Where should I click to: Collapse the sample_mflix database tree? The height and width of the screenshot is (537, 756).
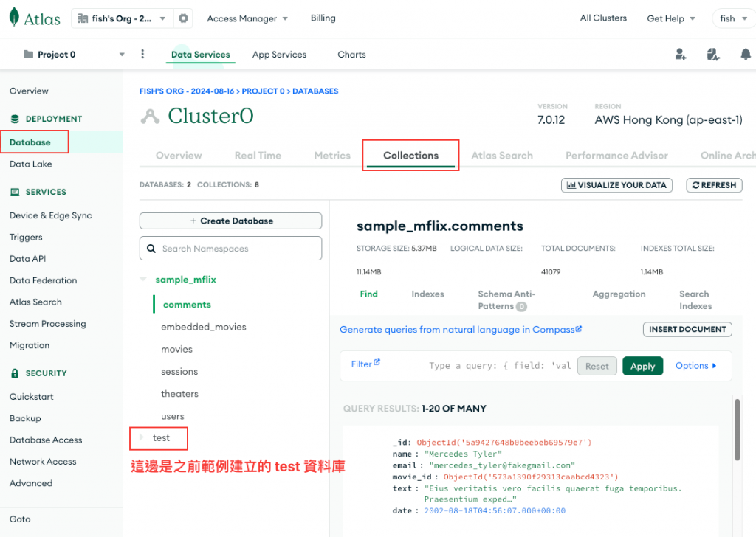[x=143, y=280]
